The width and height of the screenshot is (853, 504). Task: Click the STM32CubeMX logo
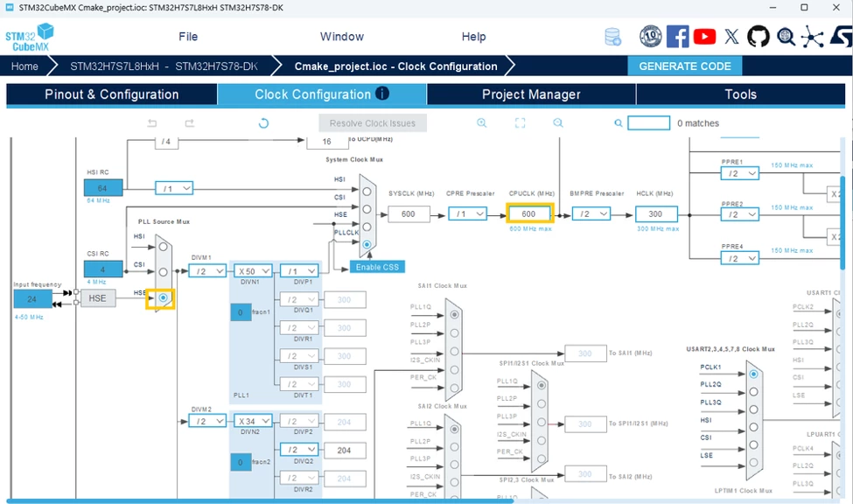(x=30, y=38)
